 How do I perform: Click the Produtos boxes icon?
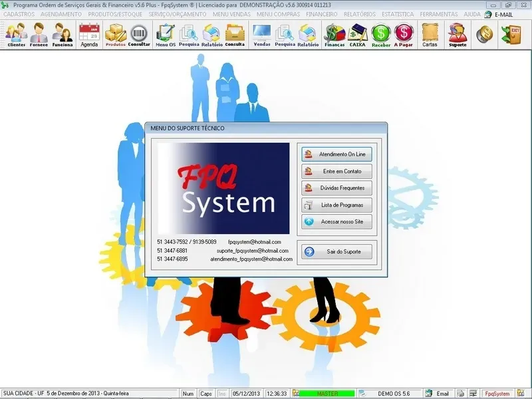tap(116, 34)
